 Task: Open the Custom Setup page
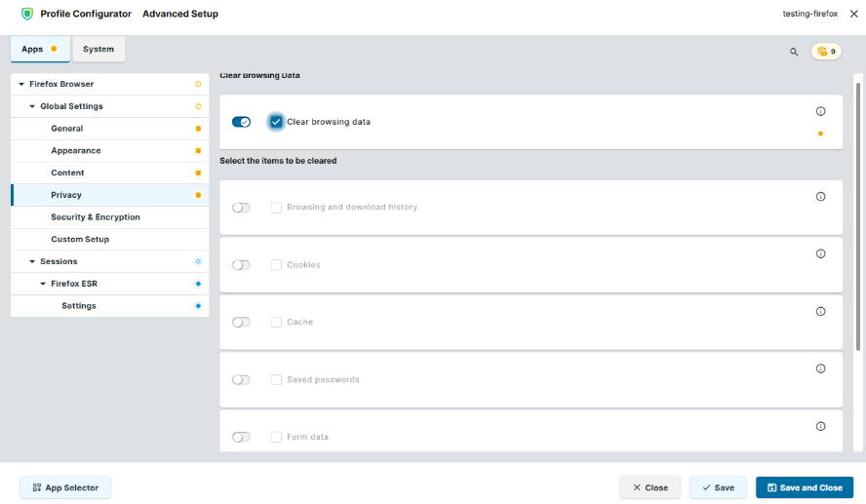[110, 239]
